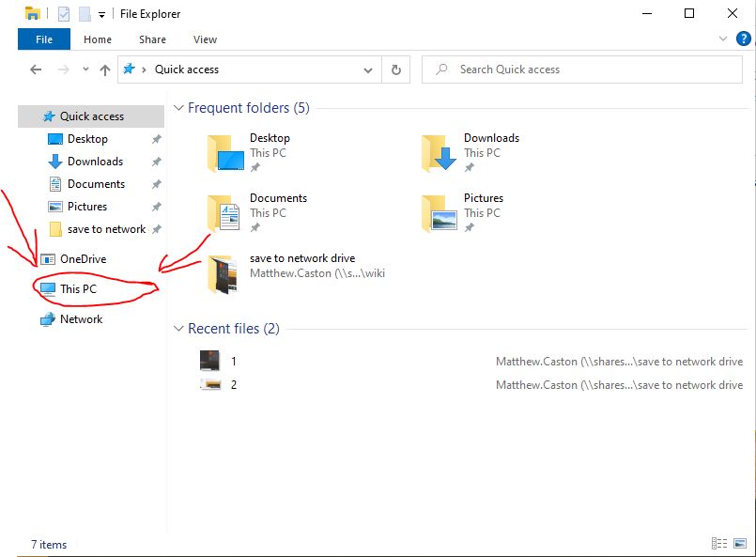Switch to the Home ribbon tab
Screen dimensions: 756x557
point(98,39)
